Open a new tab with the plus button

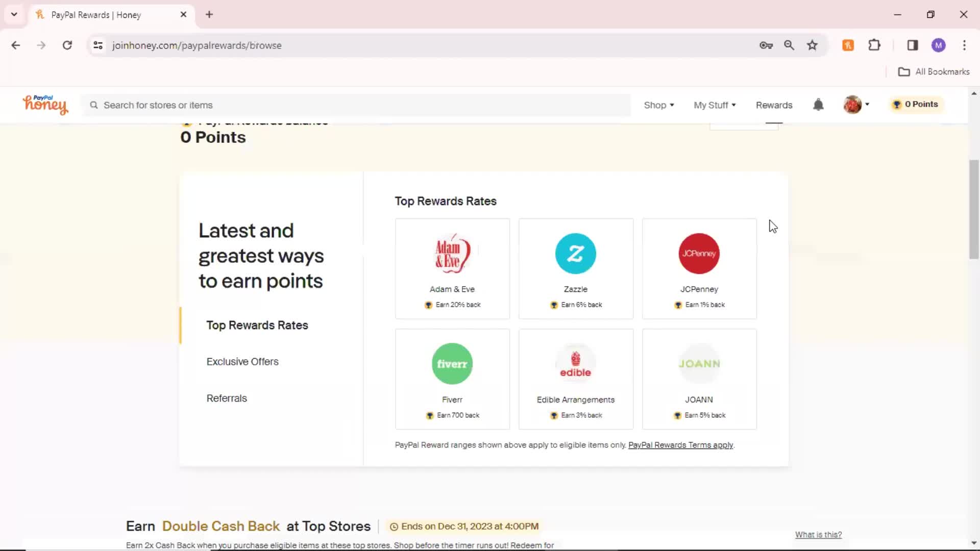(209, 14)
